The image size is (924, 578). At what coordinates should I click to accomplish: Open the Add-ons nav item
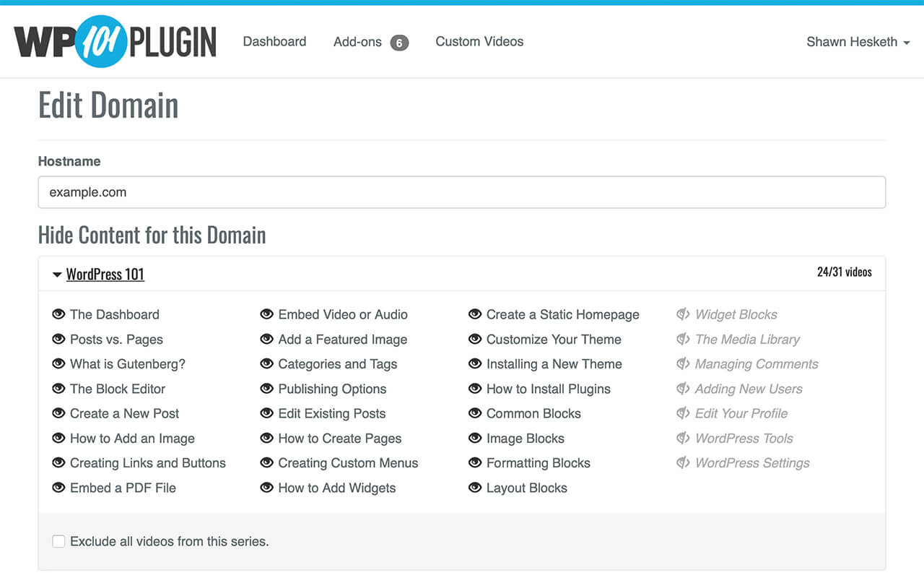point(357,42)
